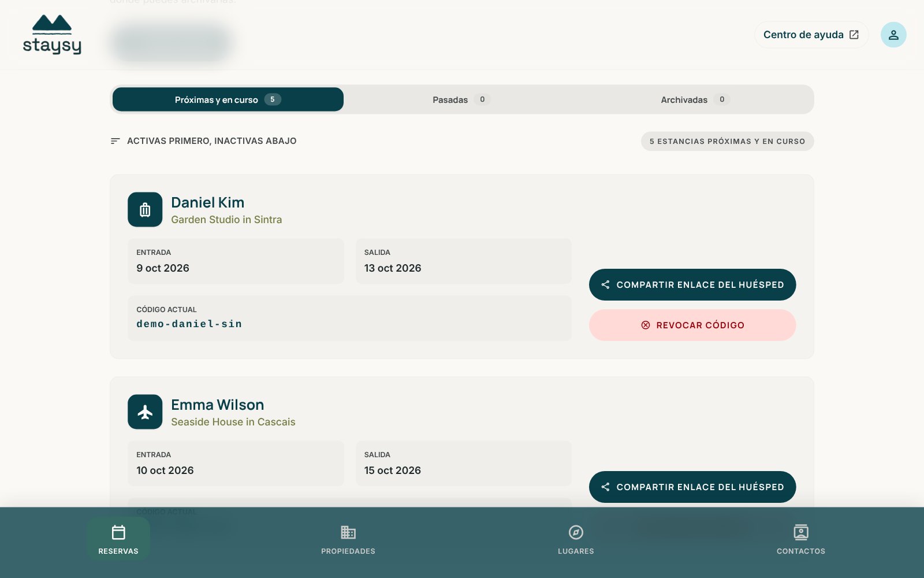Click Daniel Kim's salida date 13 oct 2026
This screenshot has height=578, width=924.
[393, 268]
